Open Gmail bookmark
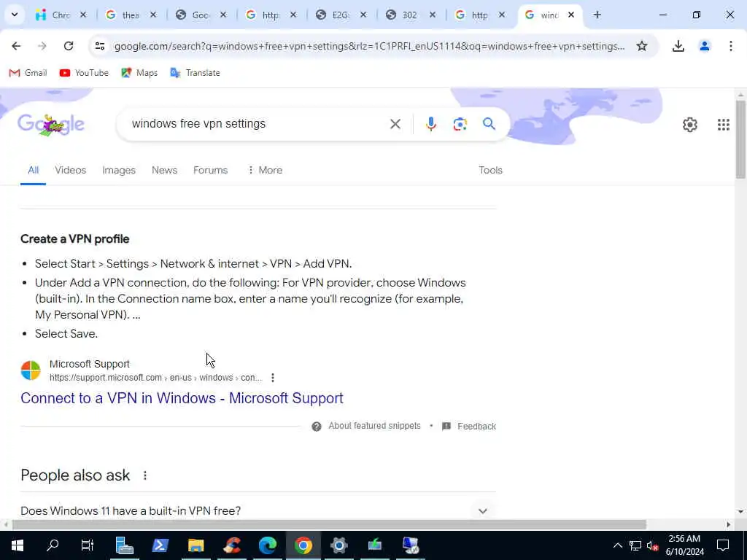747x560 pixels. pyautogui.click(x=28, y=73)
